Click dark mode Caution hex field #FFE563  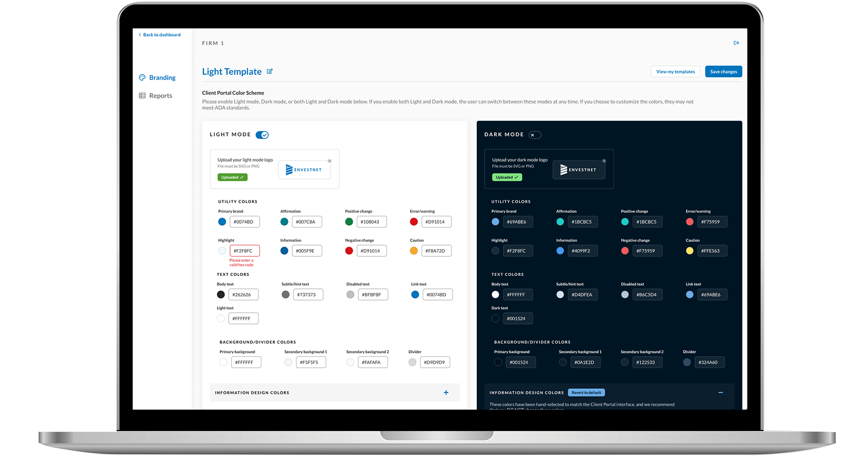point(712,251)
